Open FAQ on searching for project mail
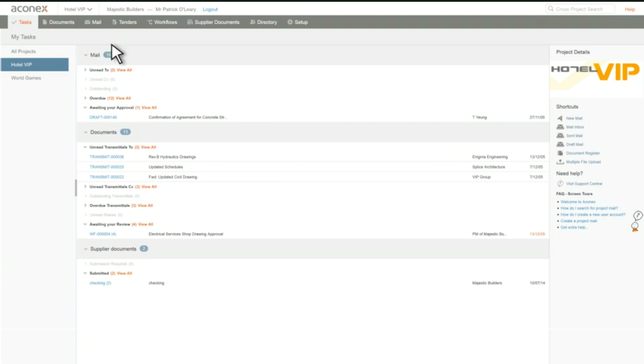The width and height of the screenshot is (644, 364). coord(589,208)
